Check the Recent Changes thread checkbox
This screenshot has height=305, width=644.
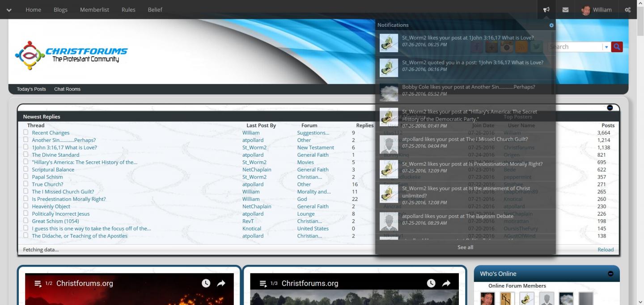click(x=26, y=132)
